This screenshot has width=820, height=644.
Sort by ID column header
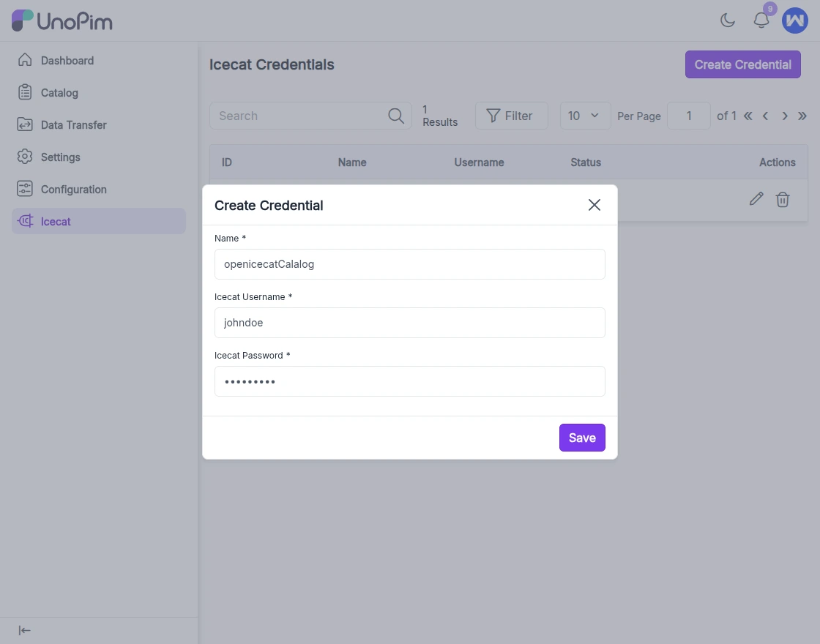(x=226, y=162)
